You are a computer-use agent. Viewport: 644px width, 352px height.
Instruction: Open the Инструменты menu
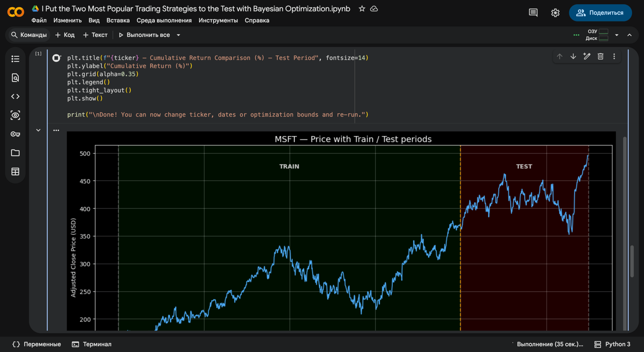click(218, 20)
